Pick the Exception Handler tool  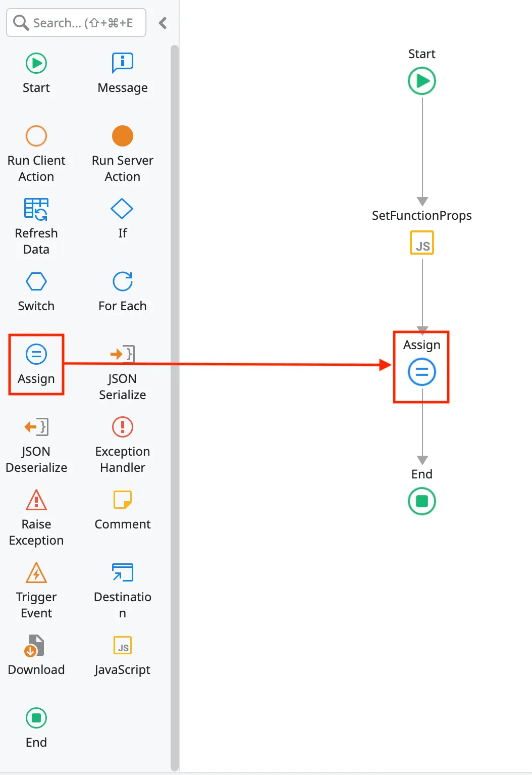click(122, 427)
